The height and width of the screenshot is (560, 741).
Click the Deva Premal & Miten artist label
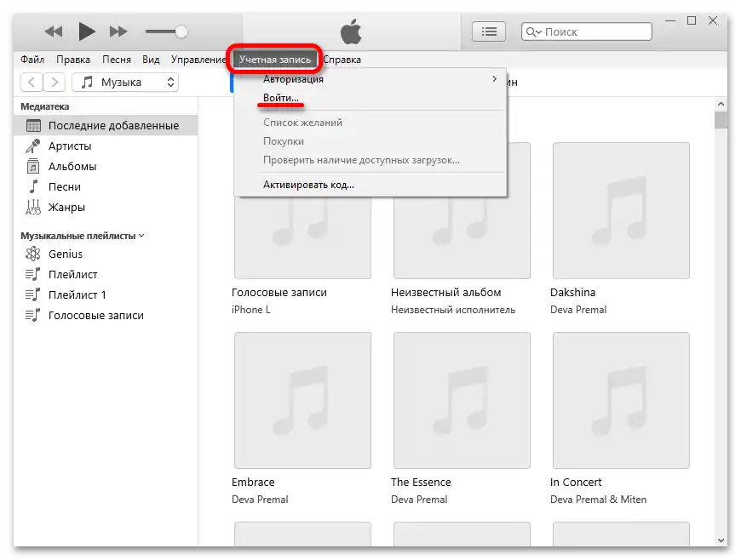pyautogui.click(x=598, y=500)
